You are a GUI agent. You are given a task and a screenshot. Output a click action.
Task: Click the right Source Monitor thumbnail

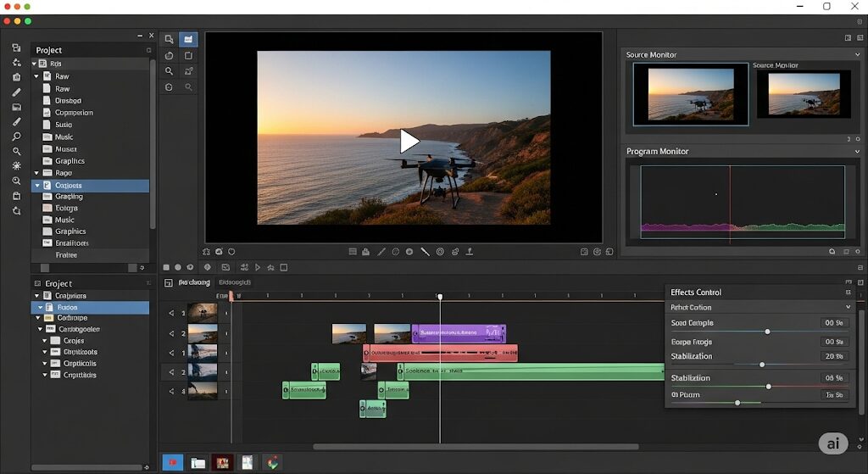click(804, 93)
